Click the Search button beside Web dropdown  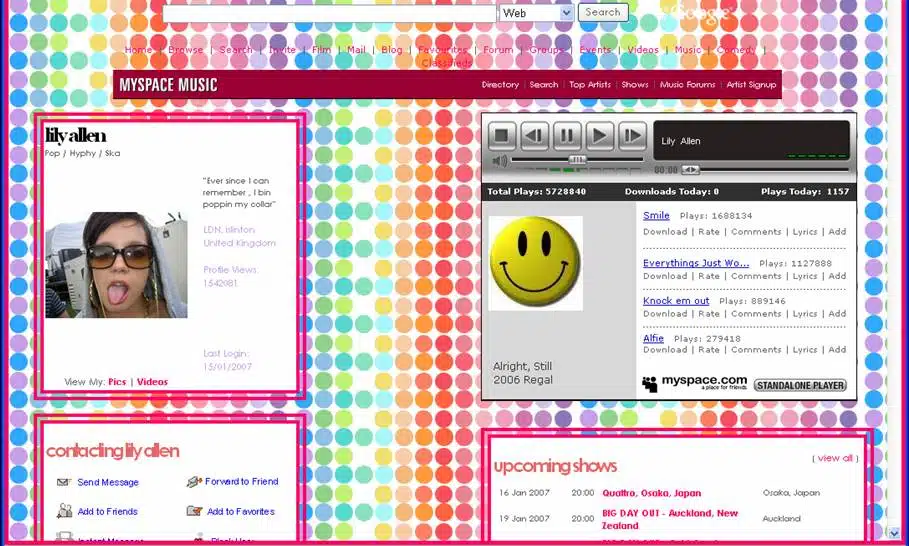click(602, 13)
